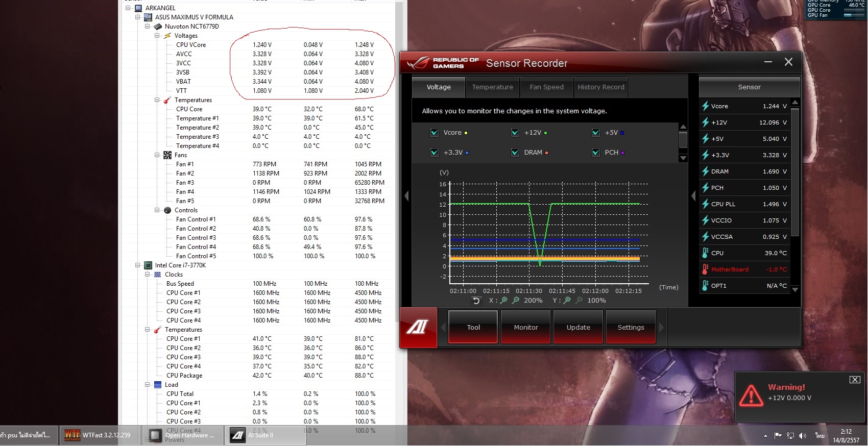Switch to the Temperature tab
The width and height of the screenshot is (868, 446).
[x=493, y=87]
